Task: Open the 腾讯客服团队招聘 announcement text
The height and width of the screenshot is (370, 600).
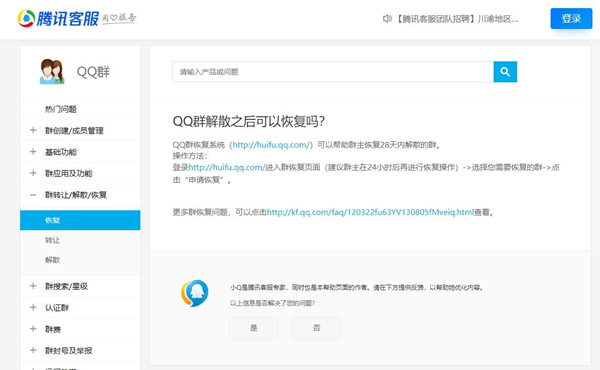Action: coord(456,19)
